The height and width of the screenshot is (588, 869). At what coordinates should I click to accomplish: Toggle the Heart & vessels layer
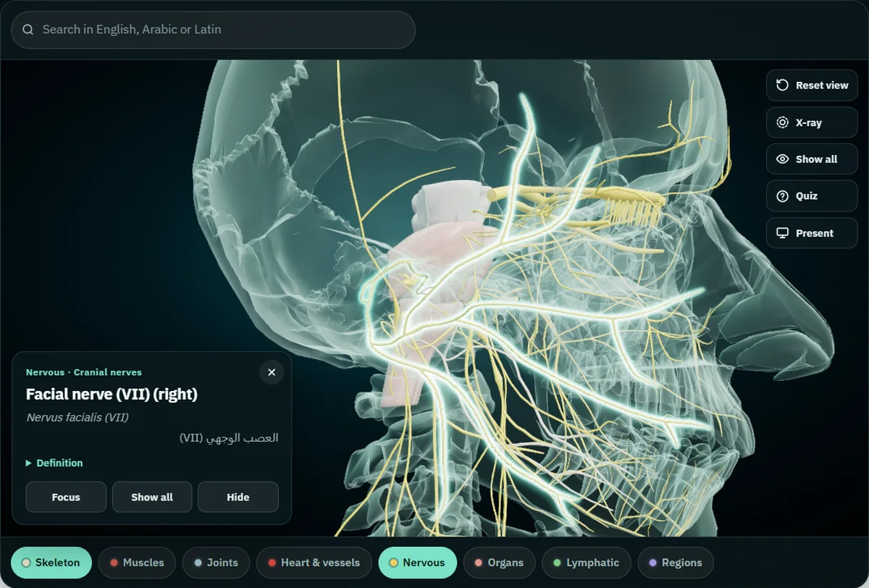pyautogui.click(x=314, y=563)
